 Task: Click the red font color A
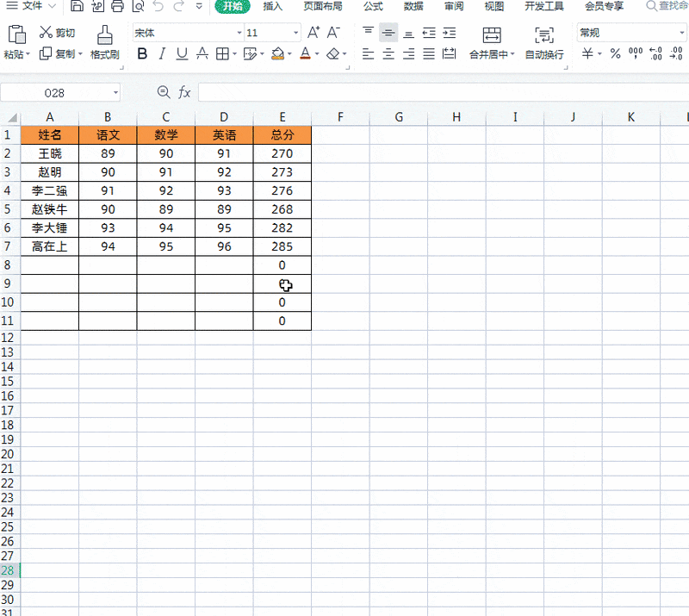pos(306,53)
